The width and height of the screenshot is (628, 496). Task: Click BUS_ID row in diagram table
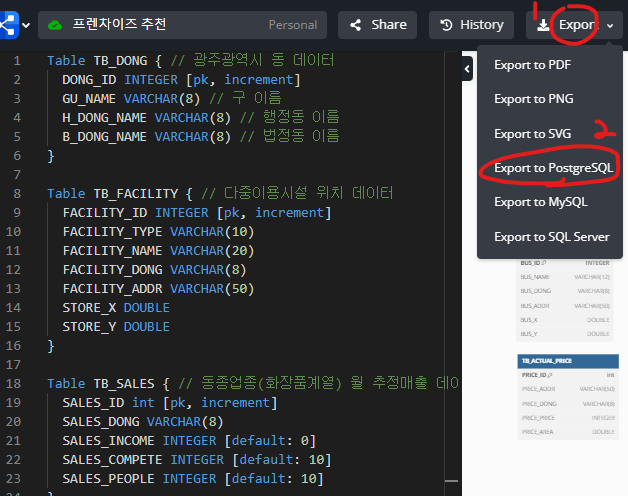[x=565, y=263]
